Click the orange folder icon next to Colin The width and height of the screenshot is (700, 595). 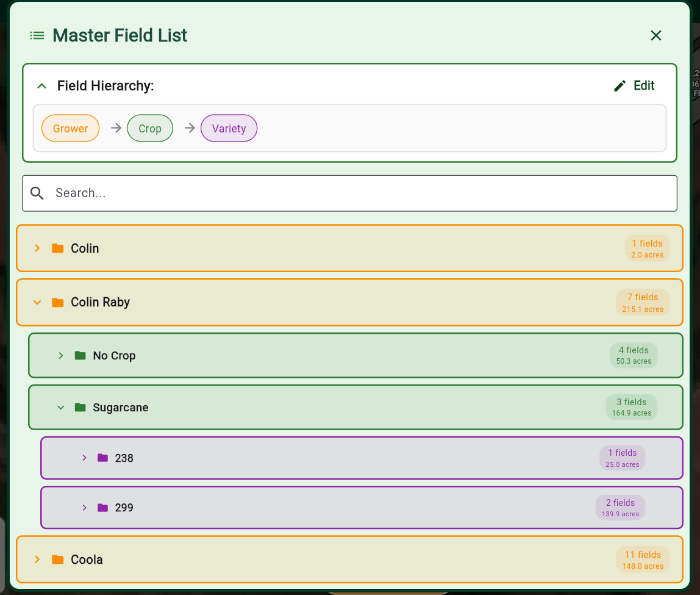coord(58,248)
